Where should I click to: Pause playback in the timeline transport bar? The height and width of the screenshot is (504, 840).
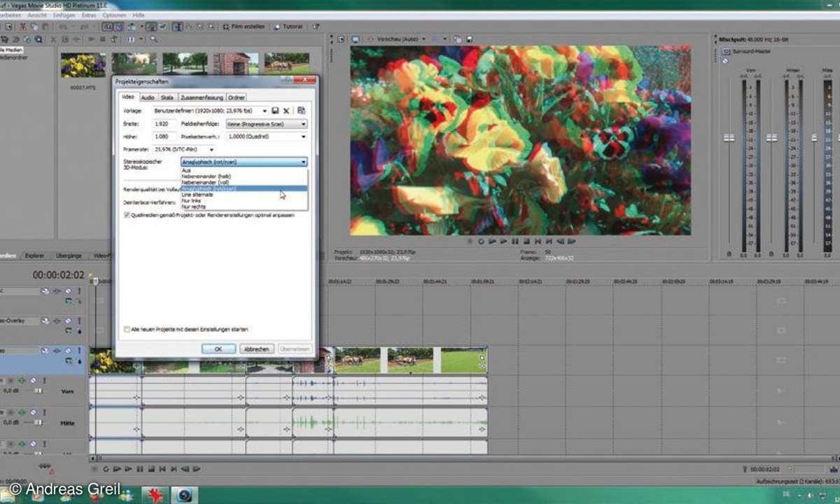(x=140, y=469)
